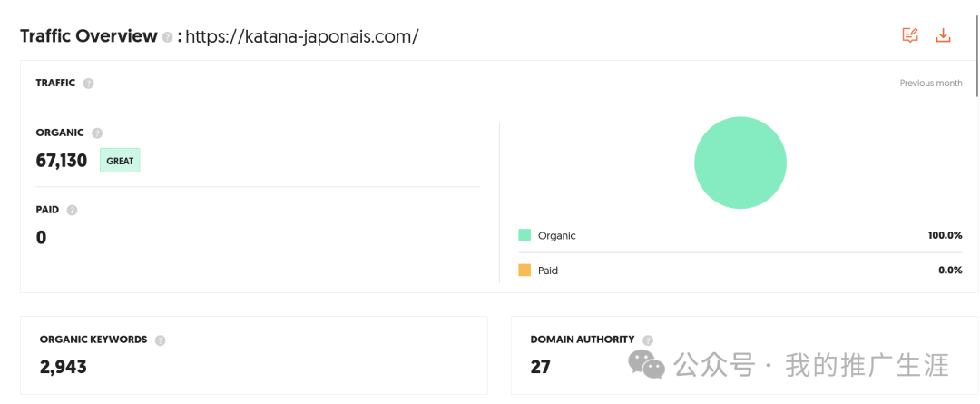Click help icon beside Traffic Overview title
Viewport: 980px width, 404px height.
click(167, 37)
